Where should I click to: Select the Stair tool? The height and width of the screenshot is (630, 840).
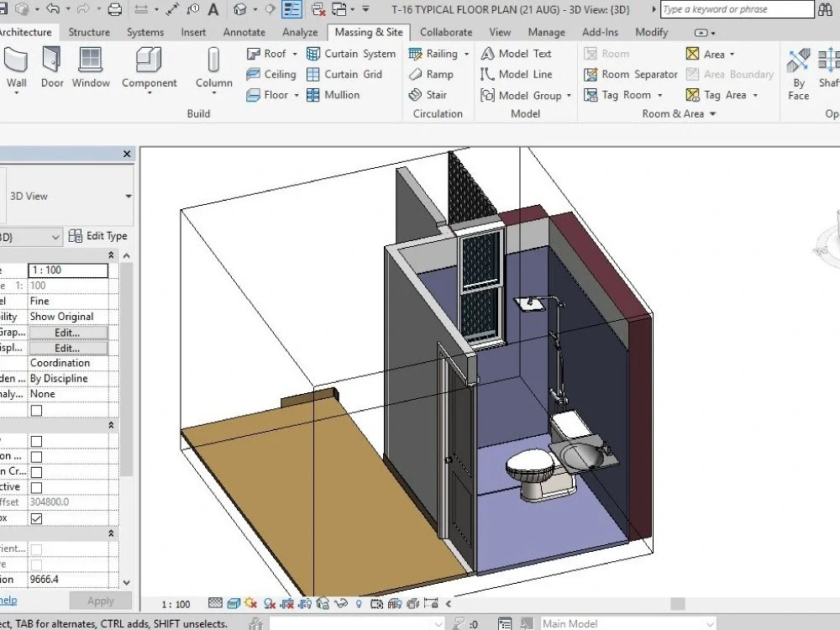(428, 95)
